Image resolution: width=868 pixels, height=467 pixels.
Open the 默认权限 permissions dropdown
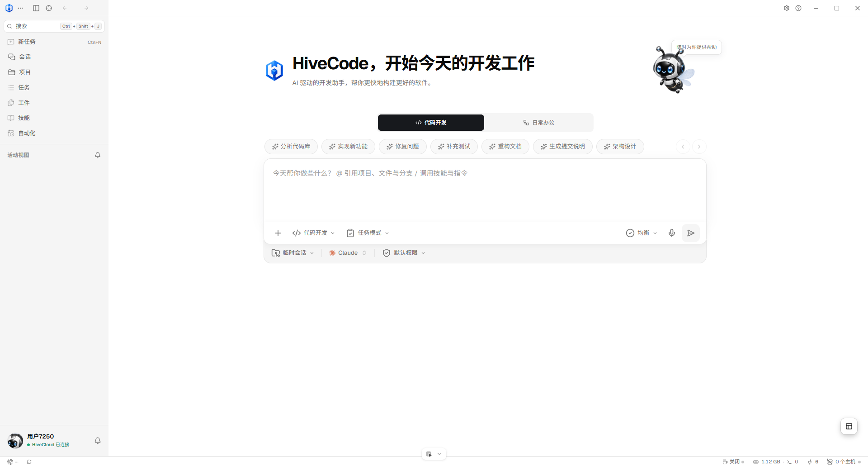[404, 253]
